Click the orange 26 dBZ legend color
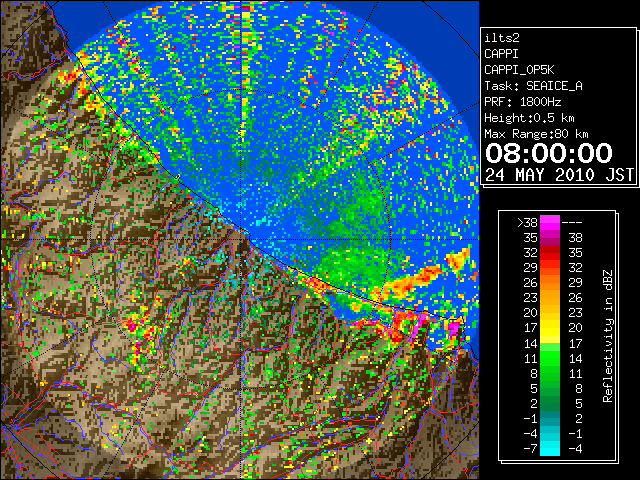 [x=550, y=282]
